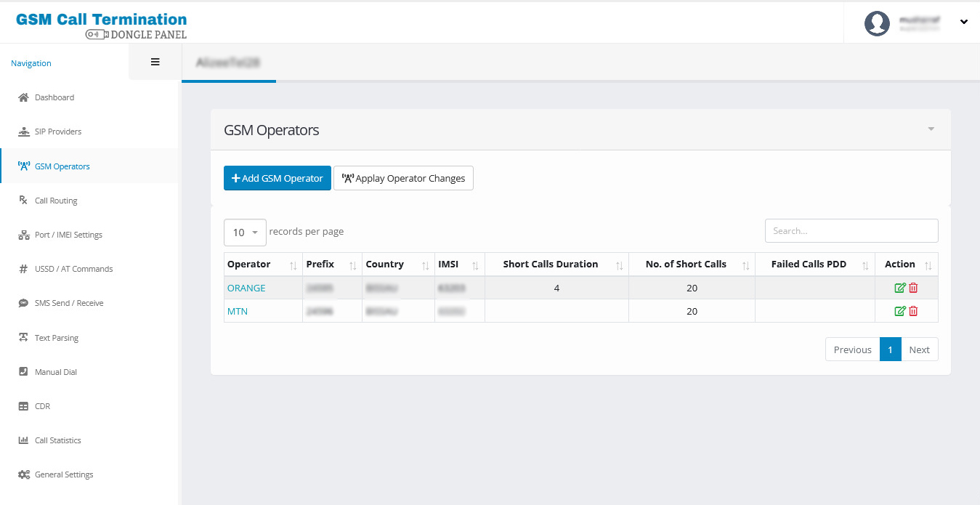
Task: Open the Dashboard page
Action: [54, 97]
